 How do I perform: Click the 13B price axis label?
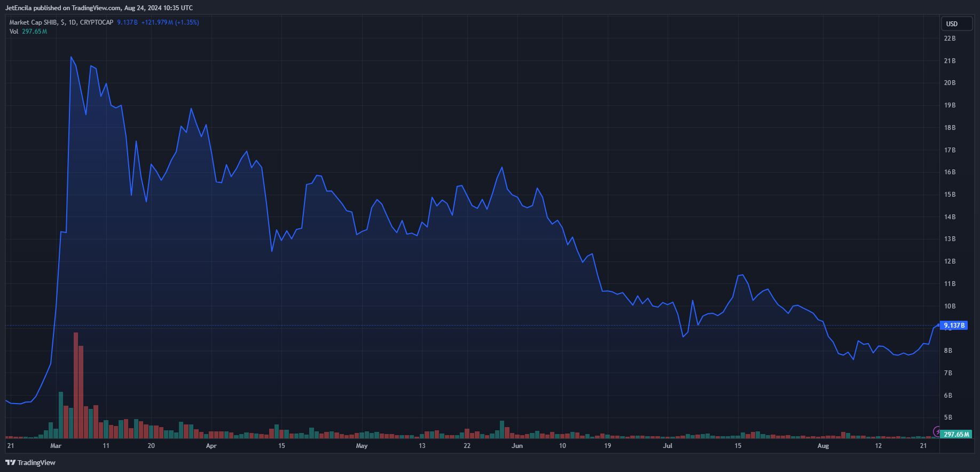(x=950, y=239)
